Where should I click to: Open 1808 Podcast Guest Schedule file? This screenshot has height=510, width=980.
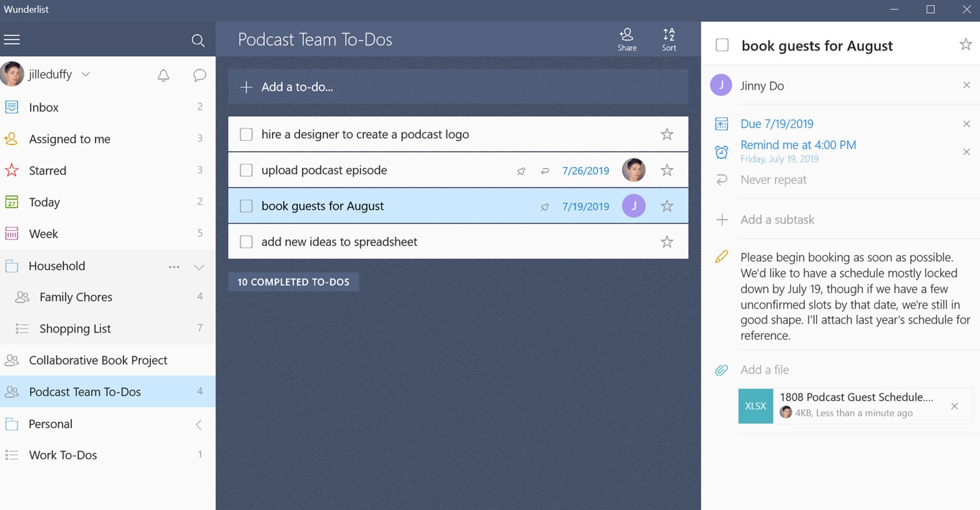[856, 397]
